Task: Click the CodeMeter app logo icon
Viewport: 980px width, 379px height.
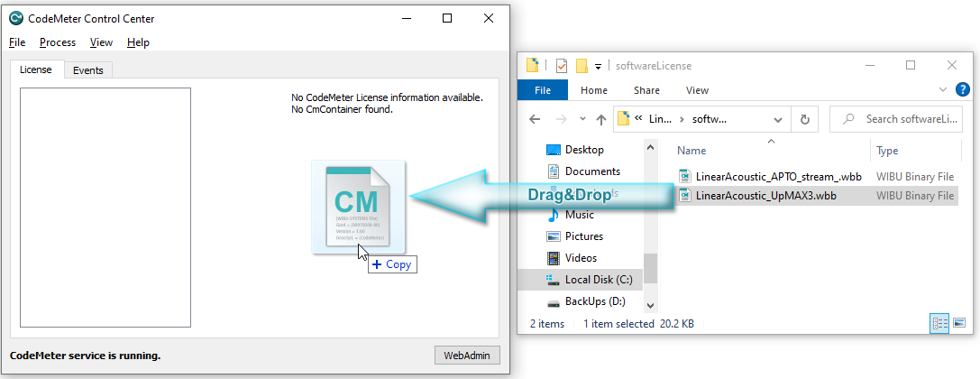Action: (x=16, y=18)
